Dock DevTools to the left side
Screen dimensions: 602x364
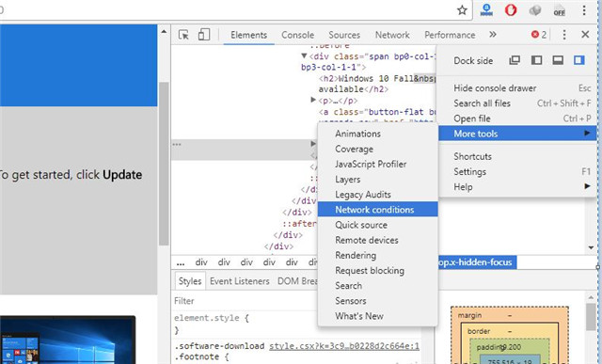(536, 60)
